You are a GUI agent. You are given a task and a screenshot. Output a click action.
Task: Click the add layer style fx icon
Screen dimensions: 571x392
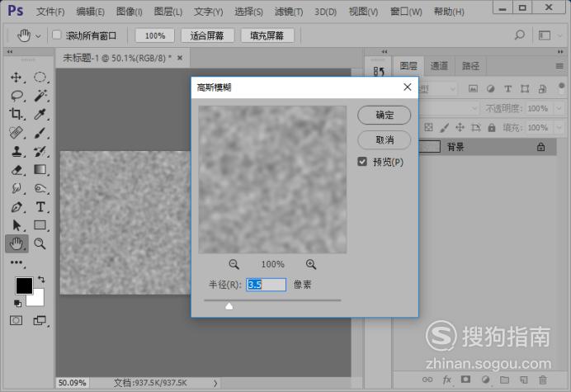pos(447,380)
